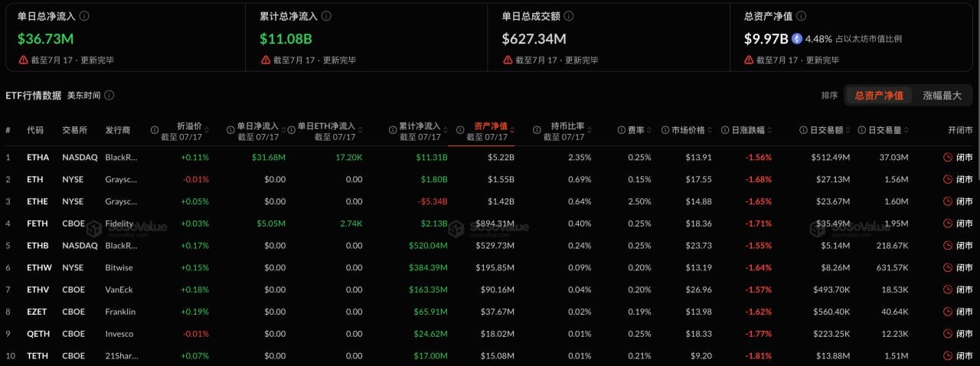Viewport: 980px width, 366px height.
Task: Click the $31.68M daily inflow cell
Action: (x=268, y=157)
